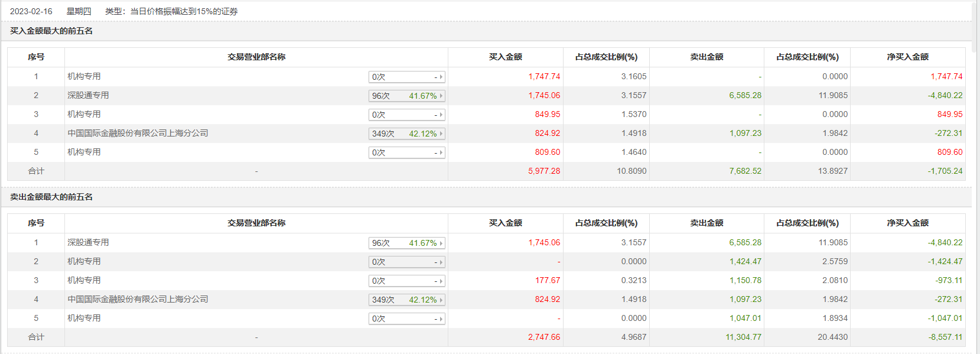The image size is (980, 354).
Task: Open 深股通专用 in the buy table
Action: pyautogui.click(x=88, y=95)
